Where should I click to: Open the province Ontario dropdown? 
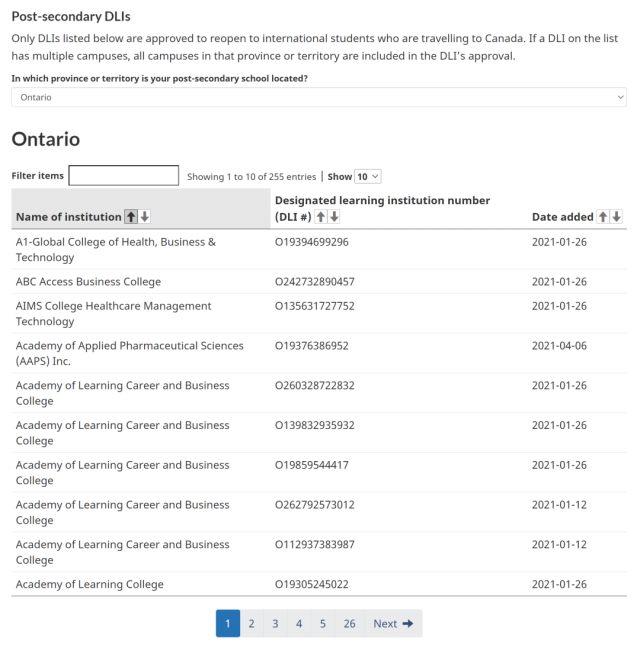click(x=319, y=98)
